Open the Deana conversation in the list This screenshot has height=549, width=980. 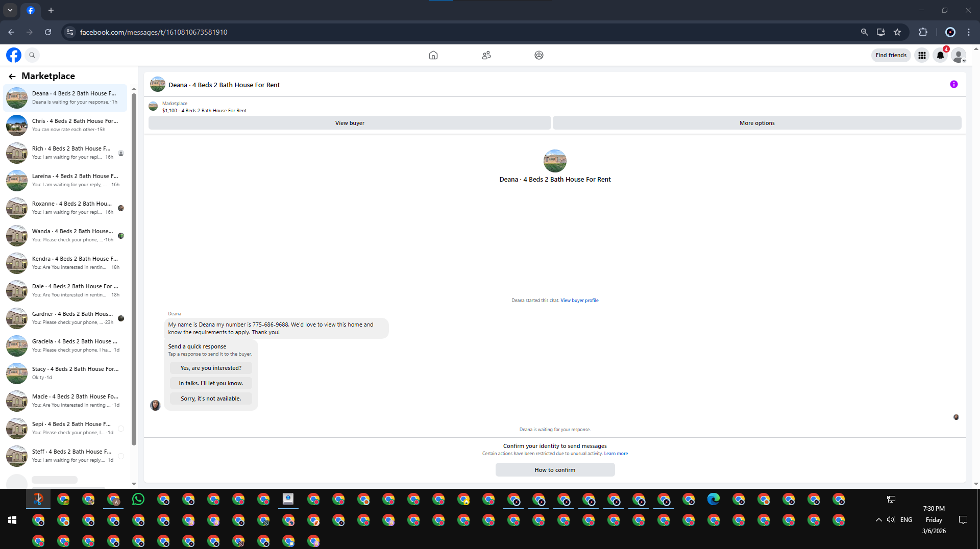[65, 97]
